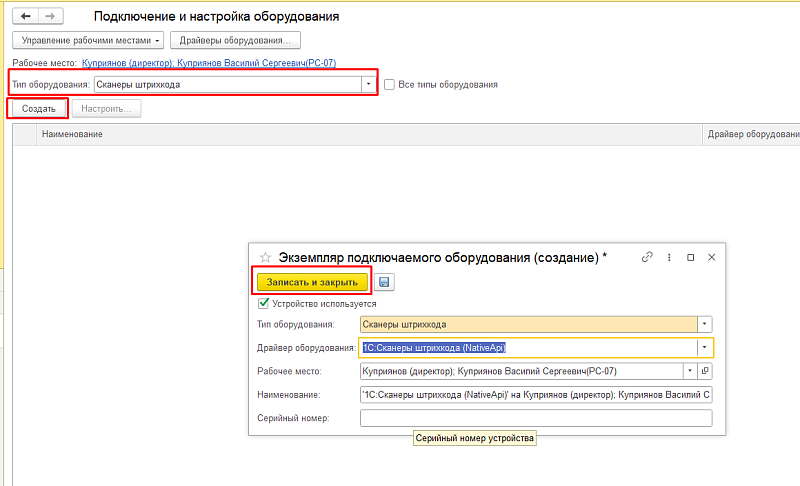Toggle Устройство используется checkbox

tap(264, 303)
